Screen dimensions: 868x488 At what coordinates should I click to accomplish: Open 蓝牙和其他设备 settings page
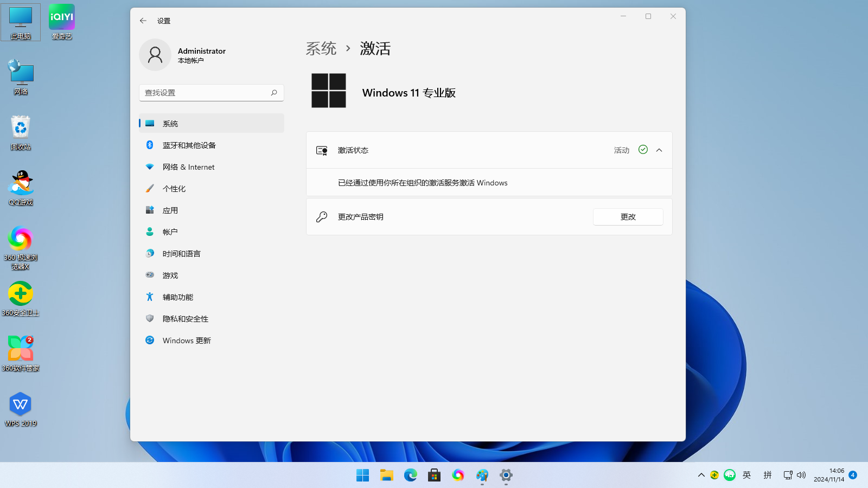(x=212, y=145)
